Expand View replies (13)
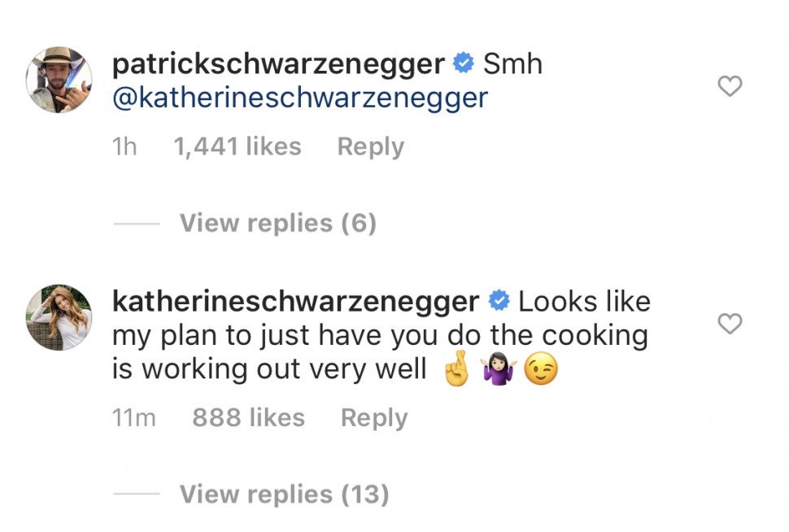The image size is (789, 532). (x=284, y=494)
